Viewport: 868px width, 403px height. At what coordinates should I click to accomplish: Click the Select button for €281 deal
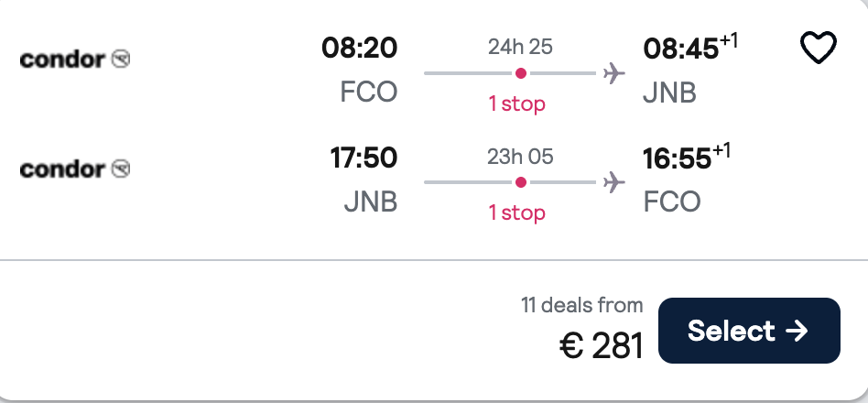[x=749, y=331]
